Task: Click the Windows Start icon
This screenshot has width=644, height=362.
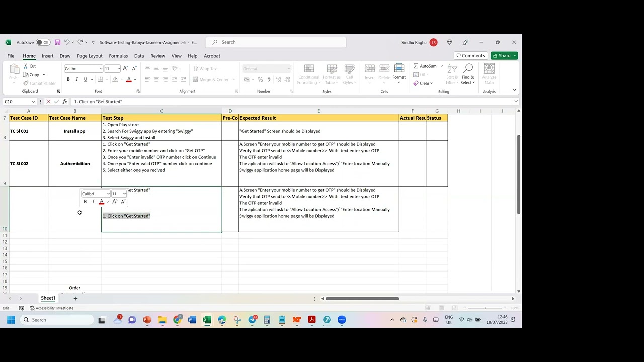Action: 11,320
